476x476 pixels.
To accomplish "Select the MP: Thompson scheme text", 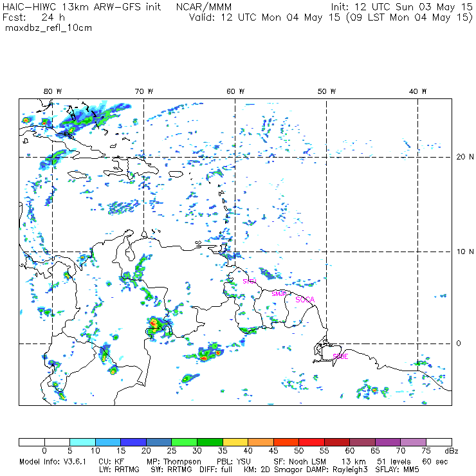I will (x=174, y=462).
